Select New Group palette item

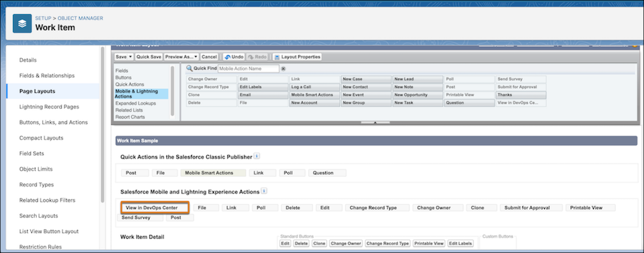point(366,103)
